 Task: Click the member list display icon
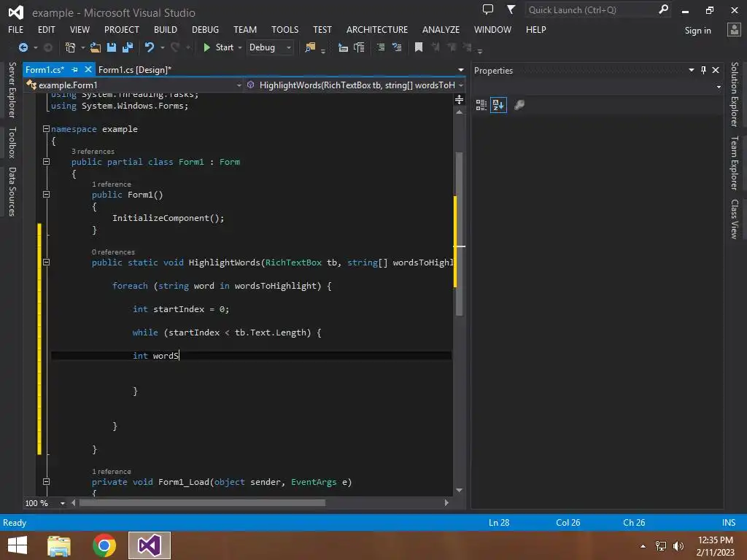click(x=343, y=47)
